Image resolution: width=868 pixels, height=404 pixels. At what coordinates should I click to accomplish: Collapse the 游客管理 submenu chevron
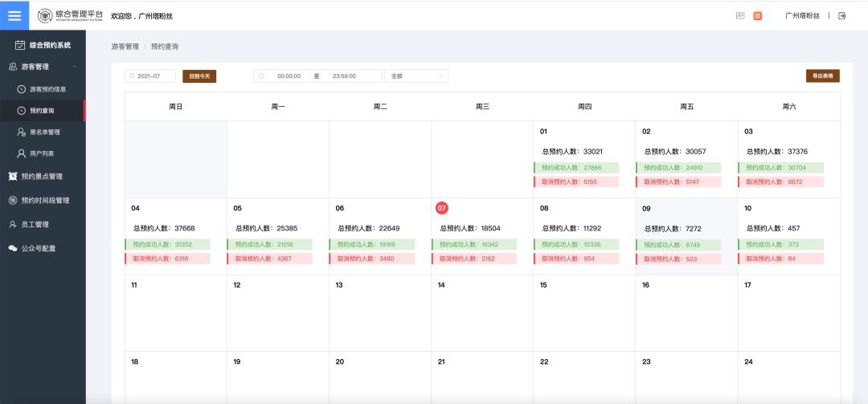[75, 67]
